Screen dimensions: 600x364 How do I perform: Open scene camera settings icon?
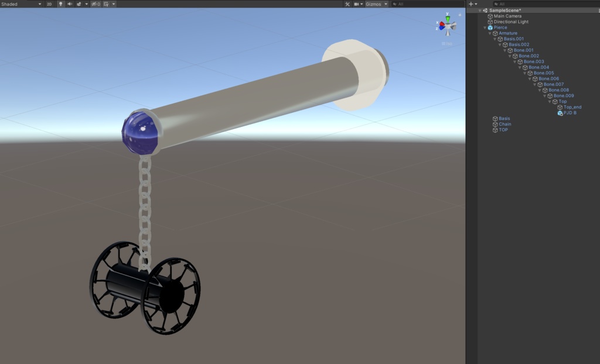click(x=357, y=4)
